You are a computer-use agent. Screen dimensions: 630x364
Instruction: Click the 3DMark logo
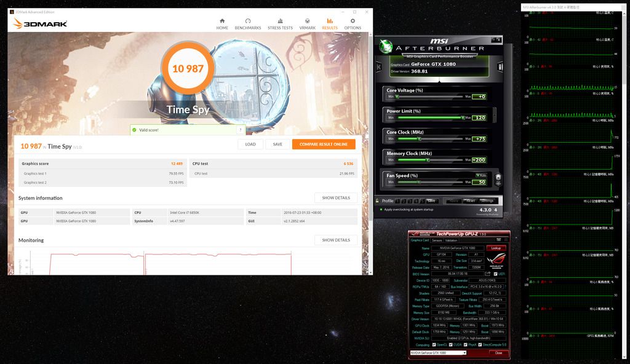coord(40,24)
